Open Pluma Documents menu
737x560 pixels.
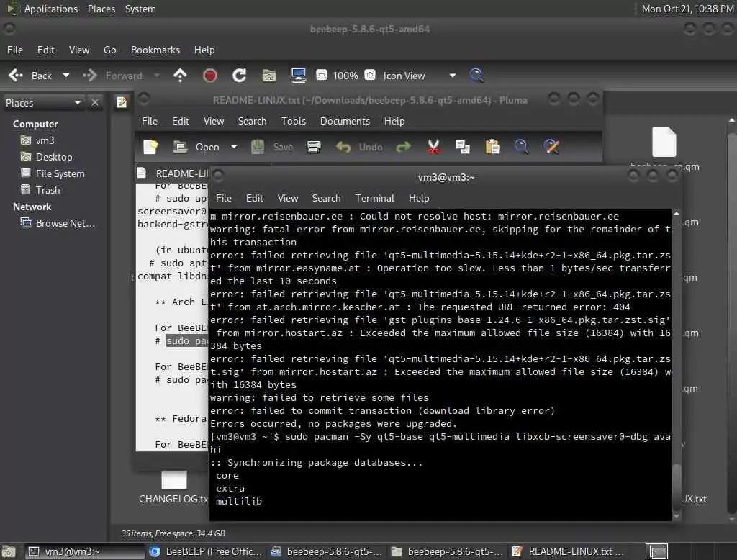pos(345,122)
